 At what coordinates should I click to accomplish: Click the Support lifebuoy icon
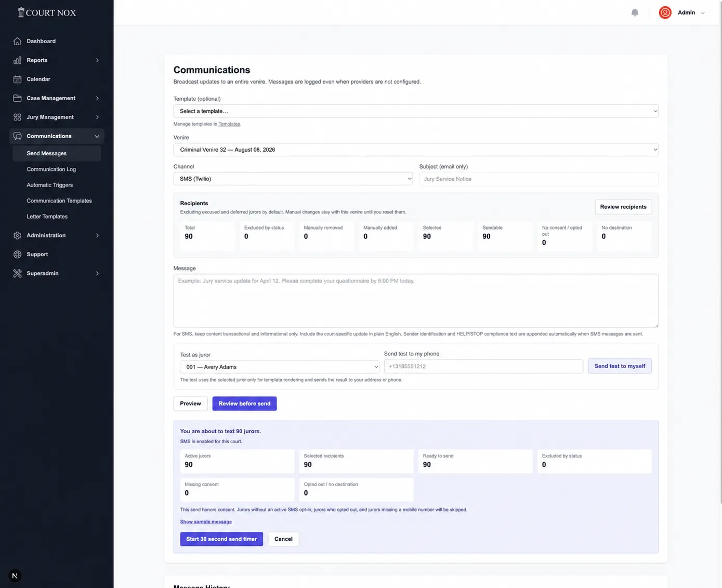[17, 255]
